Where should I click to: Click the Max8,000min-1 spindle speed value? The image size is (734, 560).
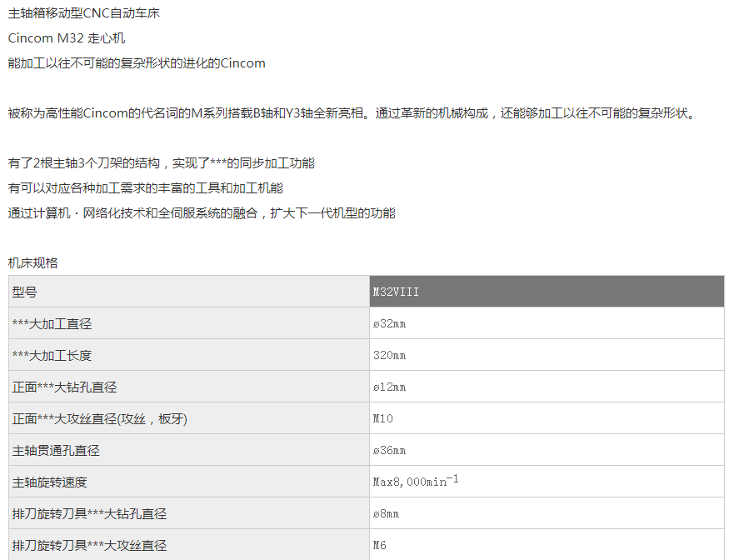[x=416, y=482]
